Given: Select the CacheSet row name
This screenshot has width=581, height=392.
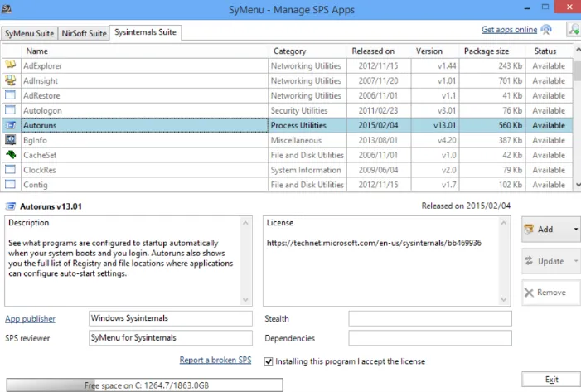Looking at the screenshot, I should [x=40, y=155].
